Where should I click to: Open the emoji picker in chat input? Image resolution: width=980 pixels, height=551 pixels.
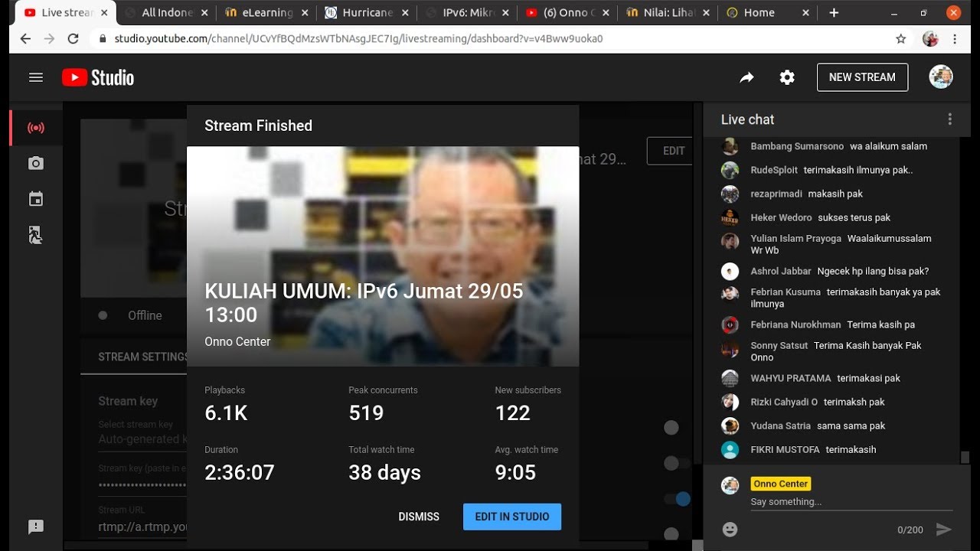730,529
